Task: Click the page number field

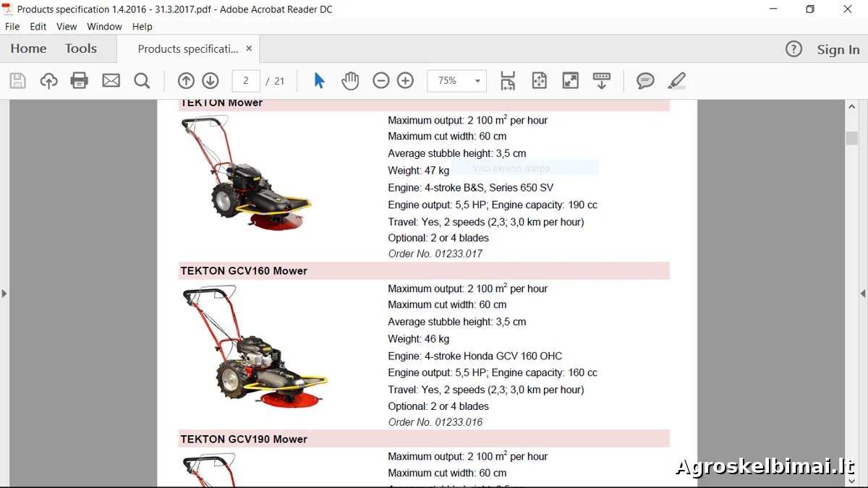Action: (246, 80)
